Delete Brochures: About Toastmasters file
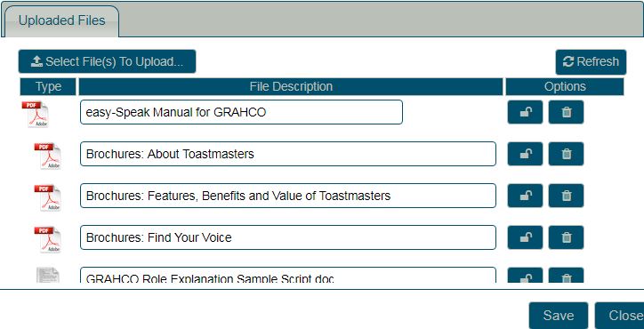This screenshot has height=329, width=644. pos(566,154)
